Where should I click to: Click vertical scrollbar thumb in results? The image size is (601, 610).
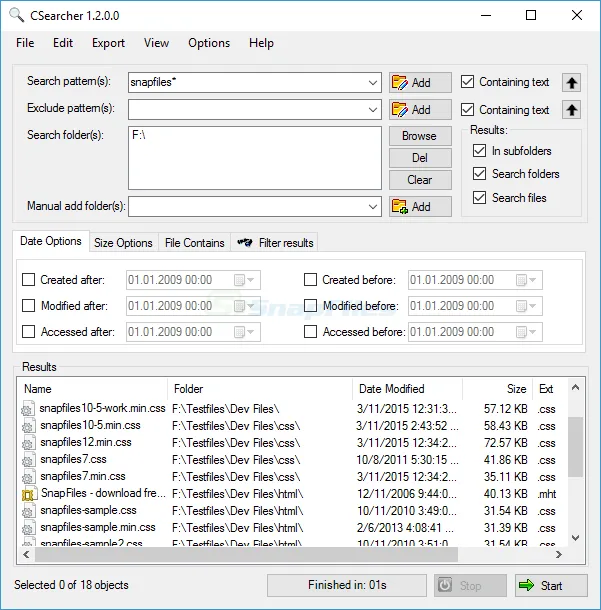576,447
